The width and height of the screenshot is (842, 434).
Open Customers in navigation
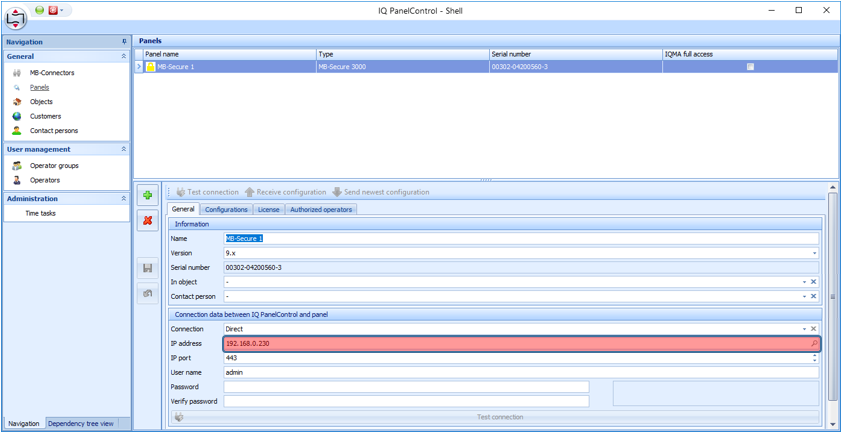[x=46, y=116]
